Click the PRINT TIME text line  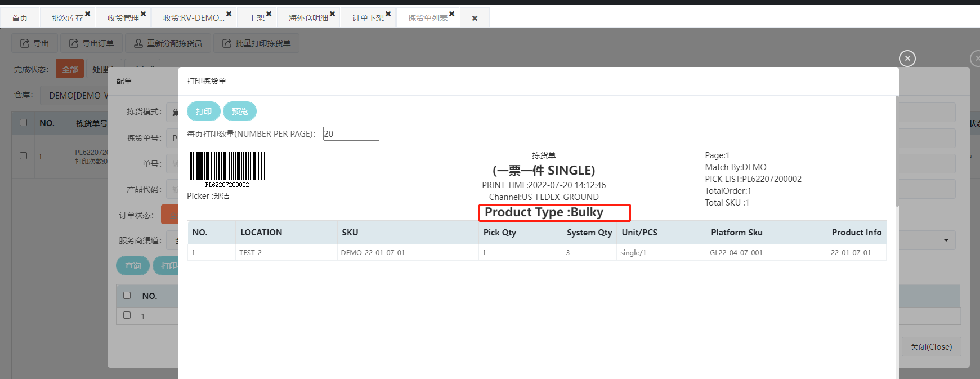pos(544,185)
